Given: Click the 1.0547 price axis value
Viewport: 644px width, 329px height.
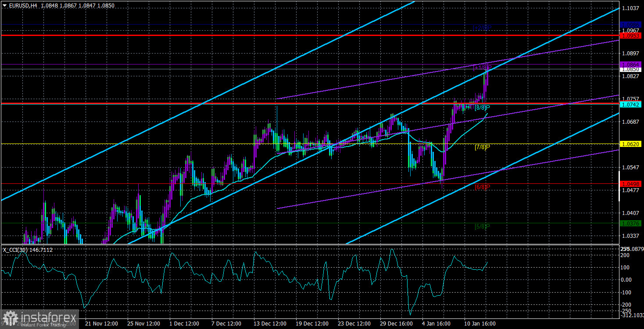Looking at the screenshot, I should point(631,167).
